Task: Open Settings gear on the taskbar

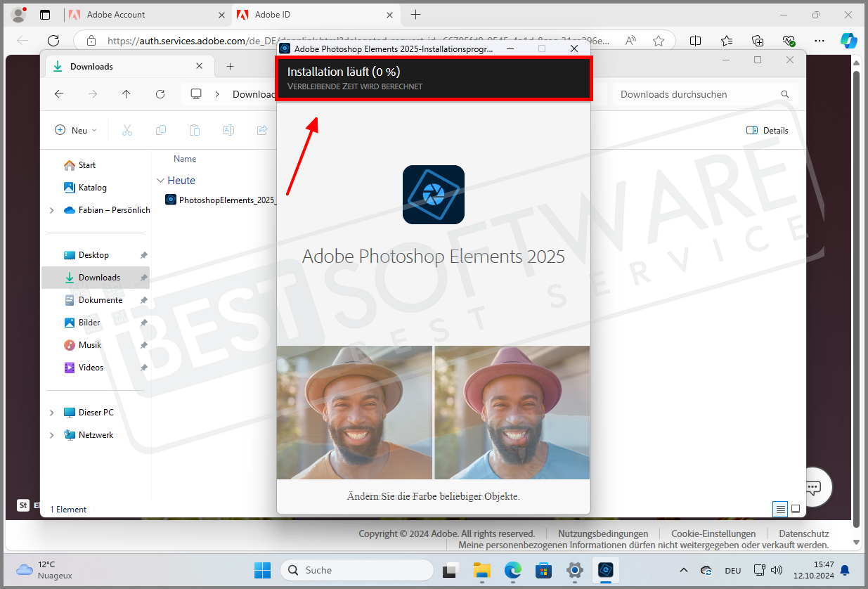Action: click(x=575, y=569)
